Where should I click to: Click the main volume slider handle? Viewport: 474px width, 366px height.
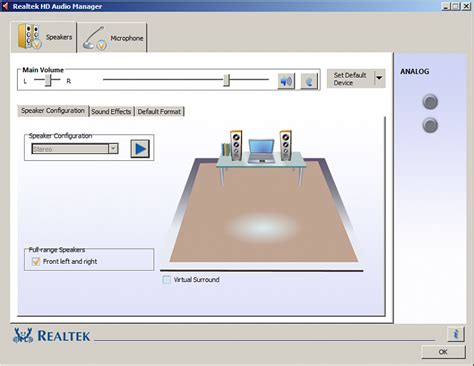pos(227,80)
